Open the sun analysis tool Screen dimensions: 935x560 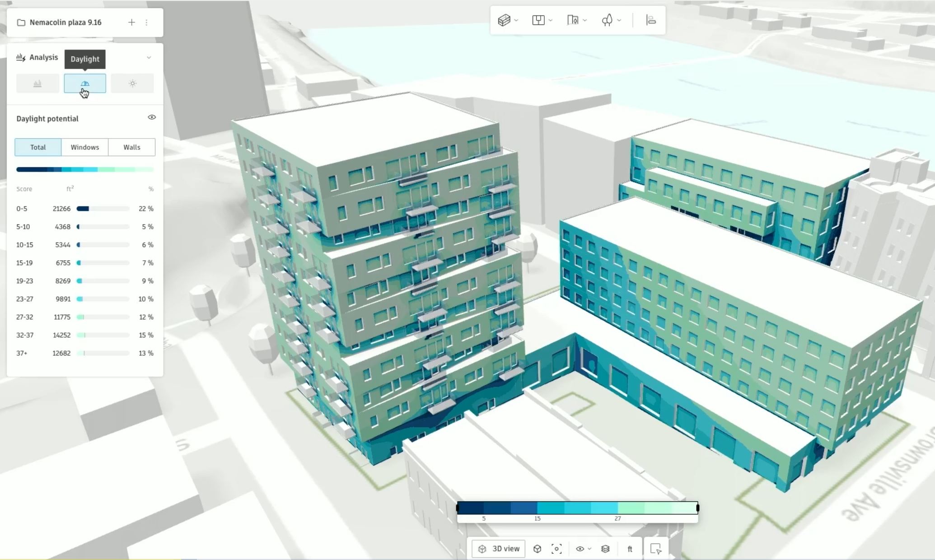[x=132, y=84]
